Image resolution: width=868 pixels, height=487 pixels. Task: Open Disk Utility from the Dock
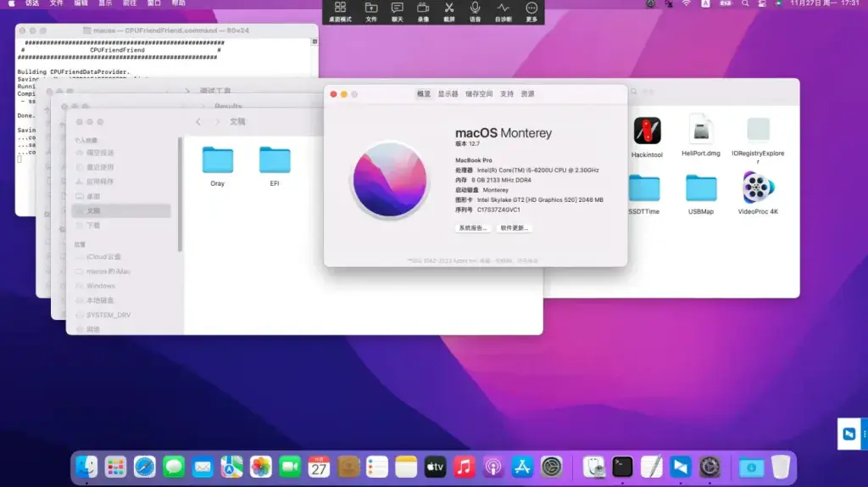tap(593, 467)
